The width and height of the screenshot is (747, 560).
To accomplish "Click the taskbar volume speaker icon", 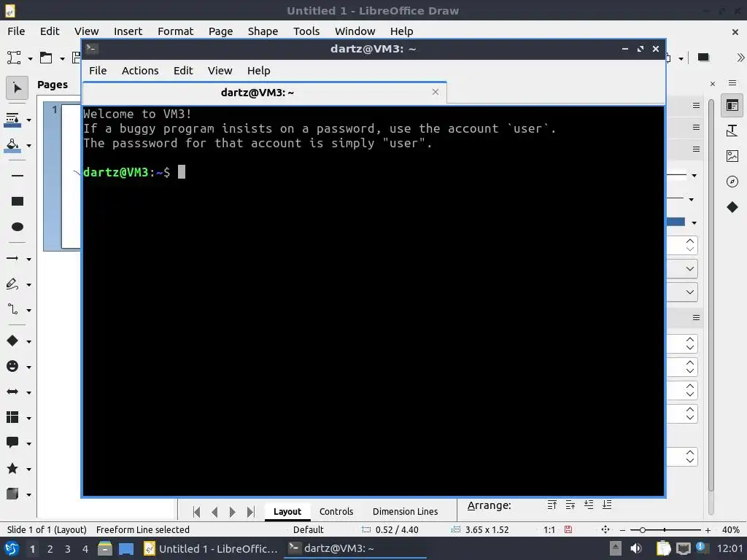I will pos(636,548).
